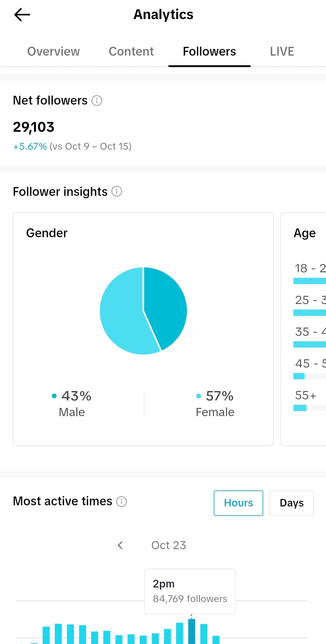This screenshot has height=644, width=326.
Task: Open the Oct 23 date selector
Action: [168, 545]
